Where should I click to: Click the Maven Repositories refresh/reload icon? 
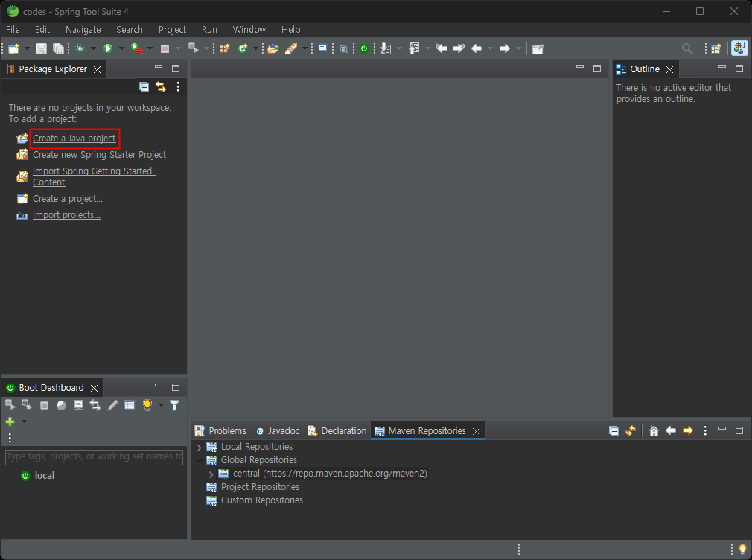click(x=631, y=431)
